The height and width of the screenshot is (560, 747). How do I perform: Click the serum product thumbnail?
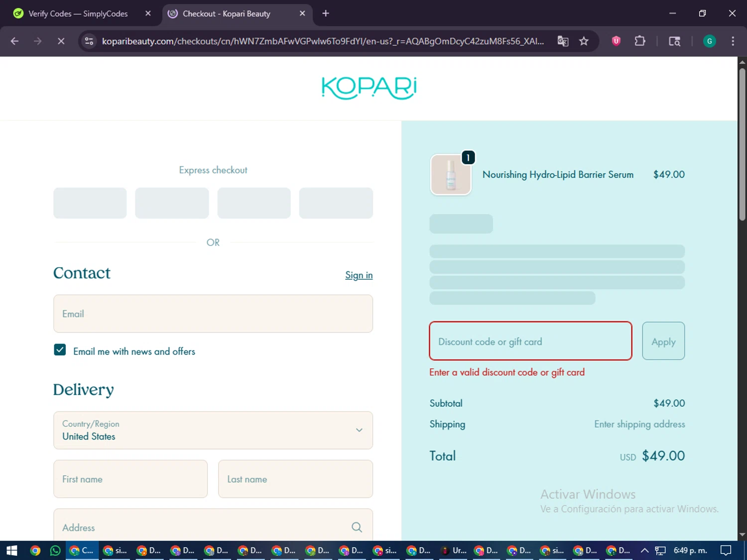pos(451,175)
